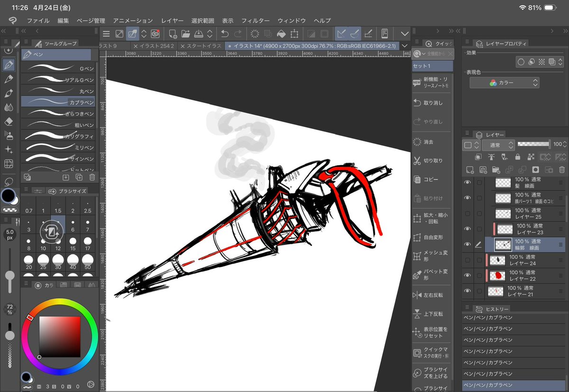
Task: Open the 通常 blending mode dropdown
Action: coord(498,145)
